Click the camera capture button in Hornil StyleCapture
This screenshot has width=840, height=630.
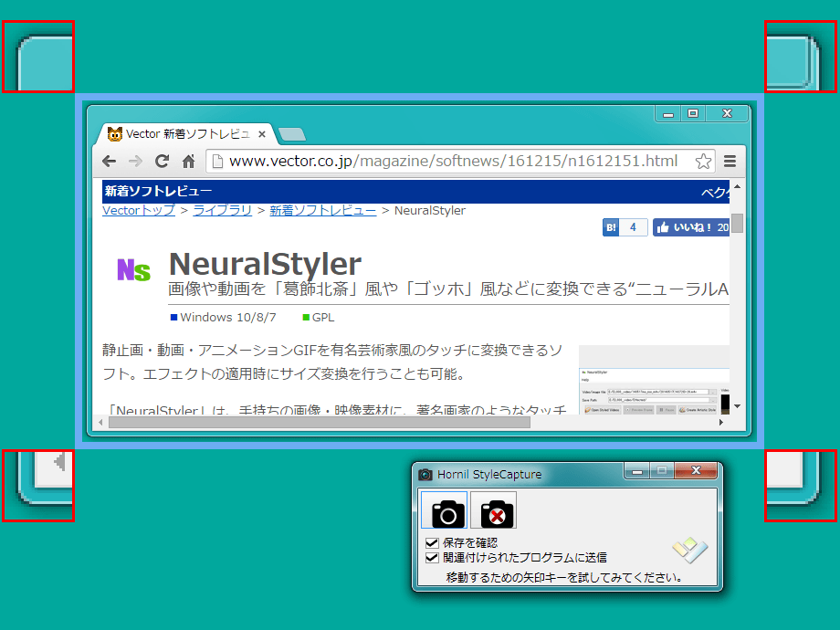tap(444, 510)
